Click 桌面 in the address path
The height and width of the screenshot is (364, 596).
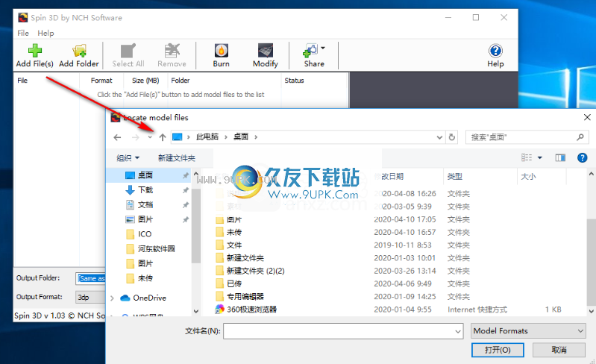tap(241, 136)
